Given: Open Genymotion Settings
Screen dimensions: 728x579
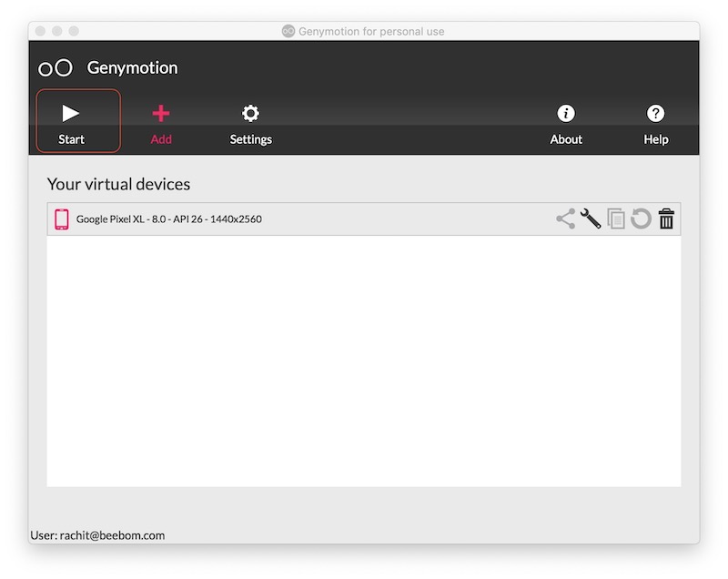Looking at the screenshot, I should (x=251, y=125).
